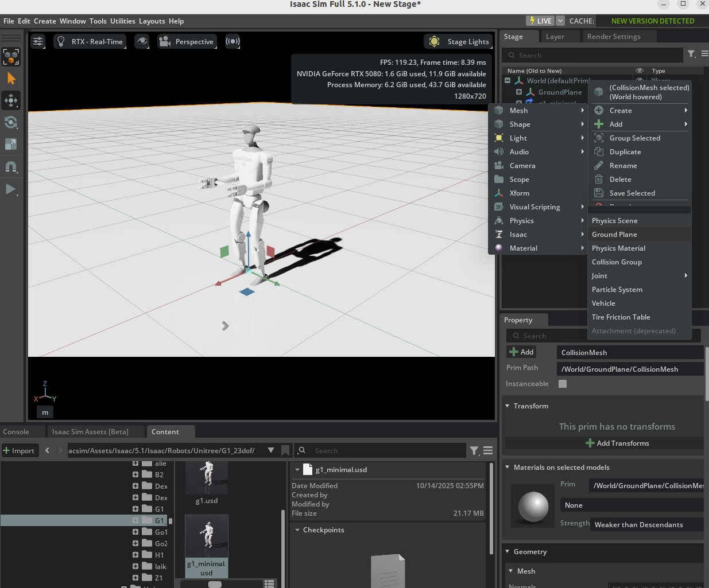Screen dimensions: 709x588
Task: Open Stage panel hamburger options menu
Action: [x=704, y=54]
